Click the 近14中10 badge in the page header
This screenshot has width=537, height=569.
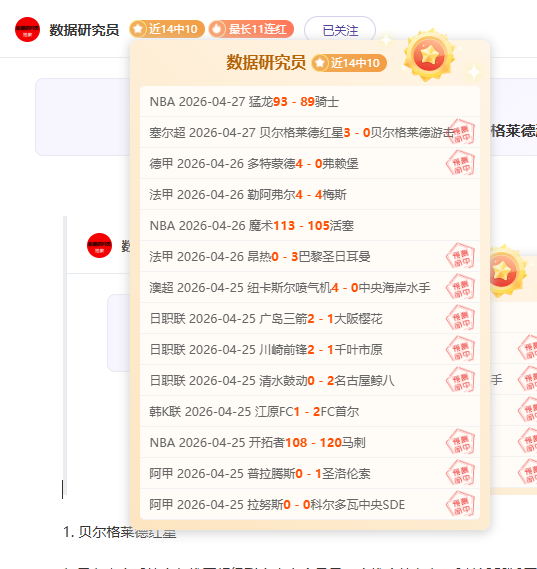pyautogui.click(x=167, y=29)
